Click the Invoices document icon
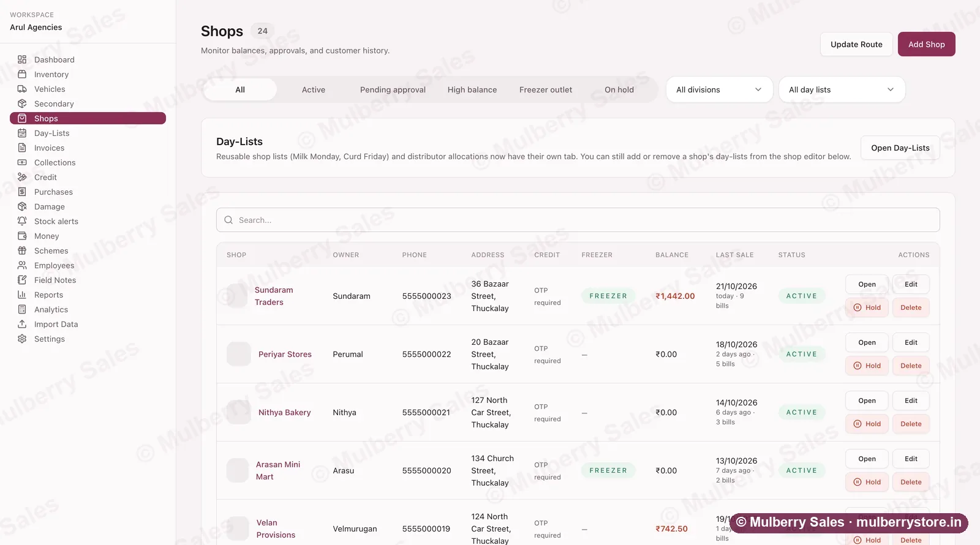Image resolution: width=980 pixels, height=545 pixels. [x=22, y=148]
